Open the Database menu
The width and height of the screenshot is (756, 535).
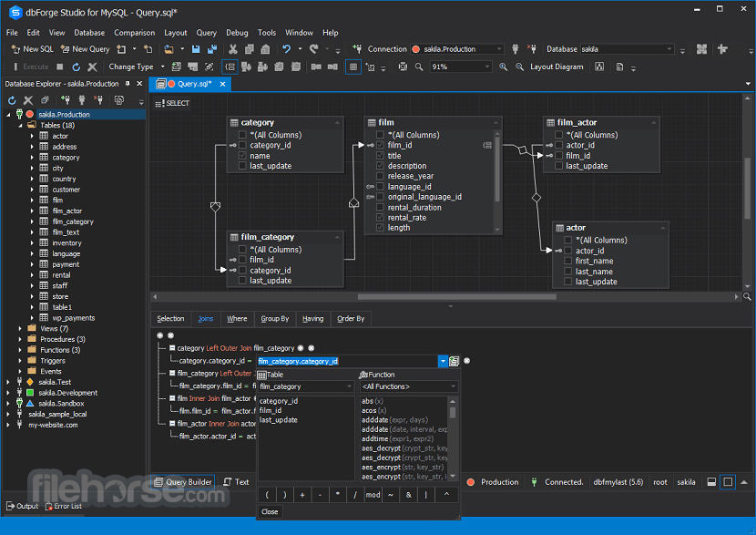coord(89,33)
